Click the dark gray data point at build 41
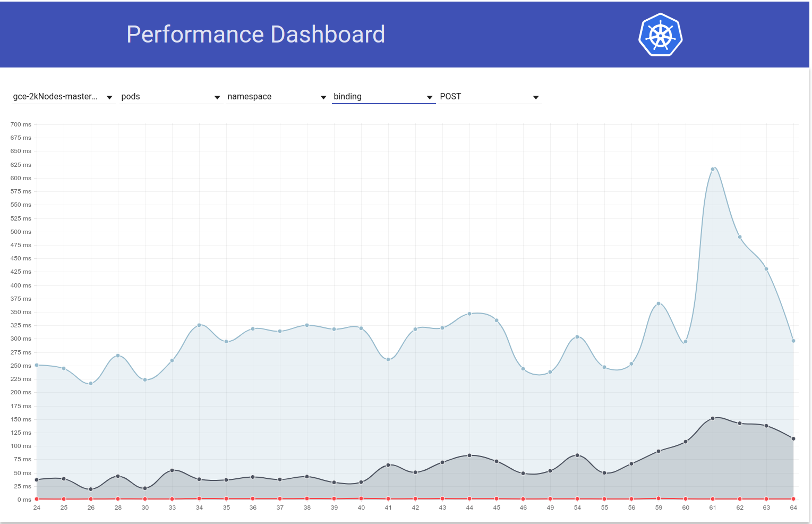Image resolution: width=812 pixels, height=524 pixels. [x=388, y=465]
